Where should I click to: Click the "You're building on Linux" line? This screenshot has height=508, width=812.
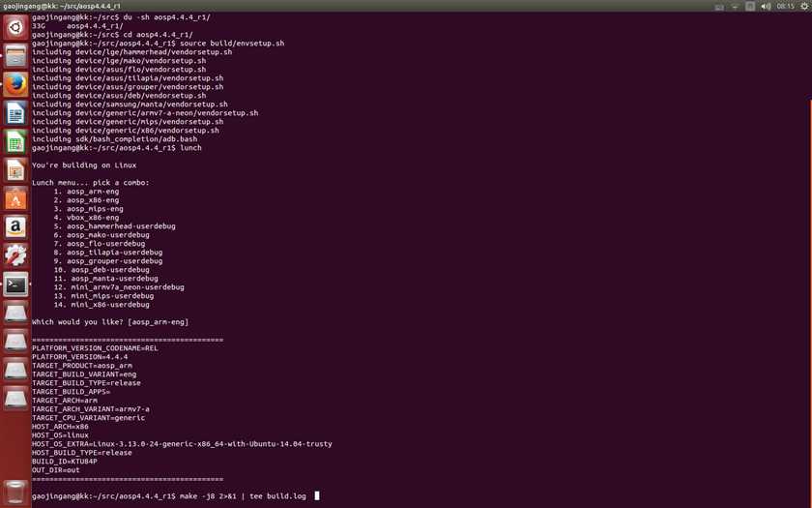click(84, 165)
